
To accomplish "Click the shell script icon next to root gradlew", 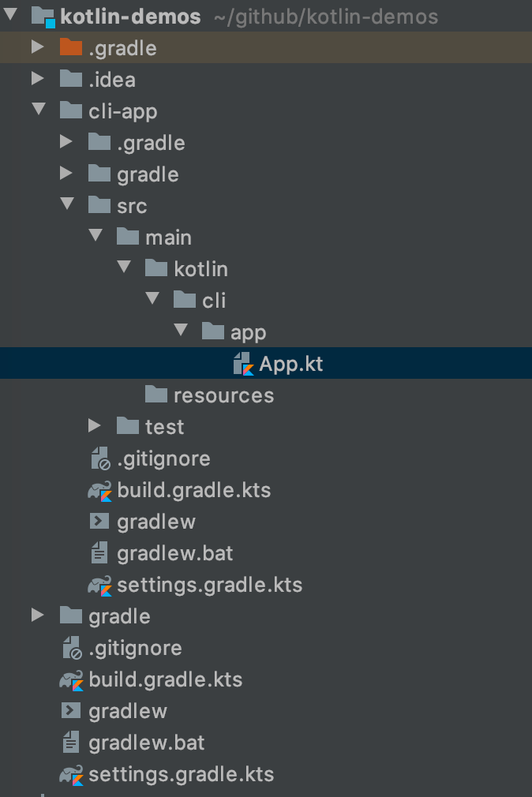I will point(71,711).
